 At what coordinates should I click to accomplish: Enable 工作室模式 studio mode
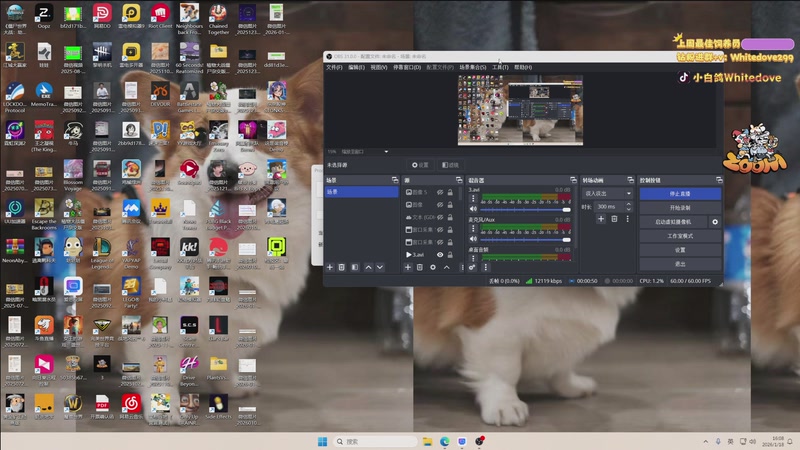(x=680, y=236)
